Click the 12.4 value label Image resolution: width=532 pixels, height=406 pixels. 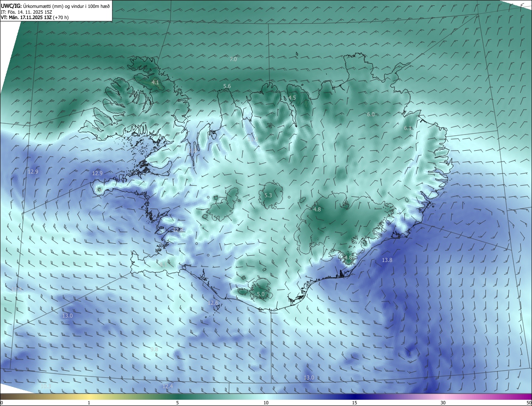[167, 386]
